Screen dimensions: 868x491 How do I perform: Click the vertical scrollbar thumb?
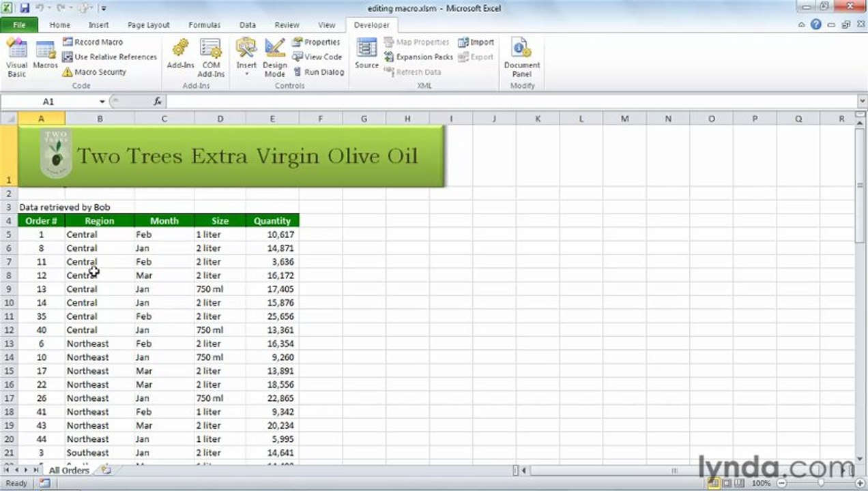pos(860,185)
